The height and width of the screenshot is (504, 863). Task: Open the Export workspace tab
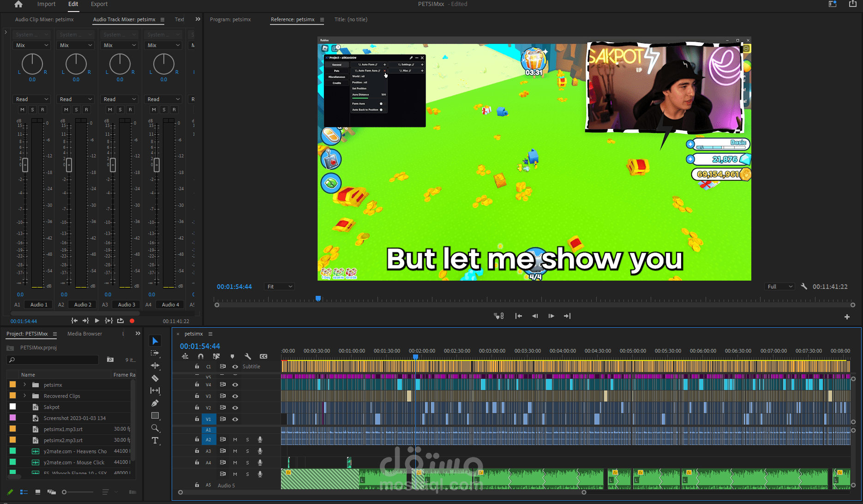click(x=99, y=4)
